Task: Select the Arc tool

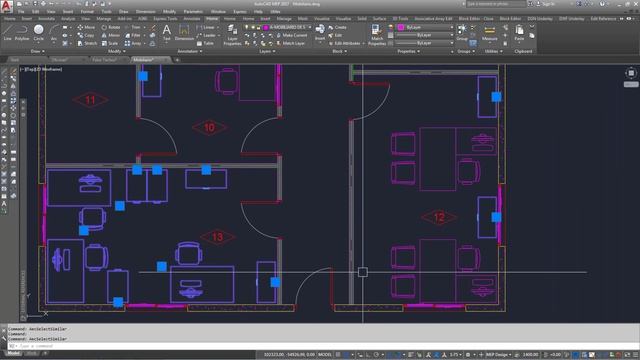Action: pyautogui.click(x=53, y=32)
